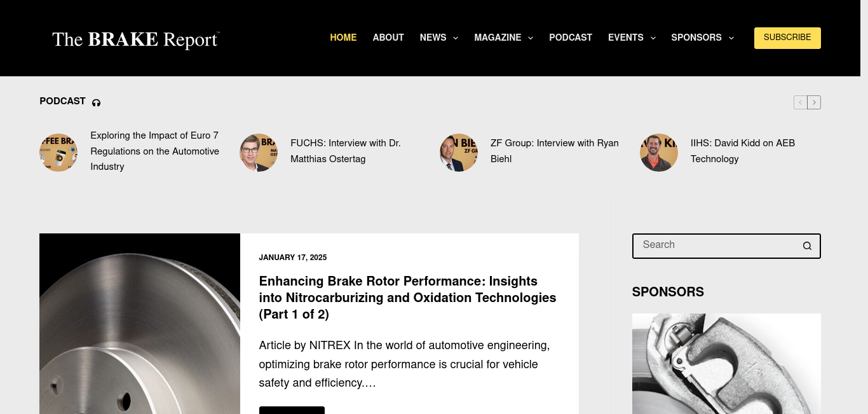Viewport: 868px width, 414px height.
Task: Open FUCHS interview podcast link
Action: pyautogui.click(x=346, y=151)
